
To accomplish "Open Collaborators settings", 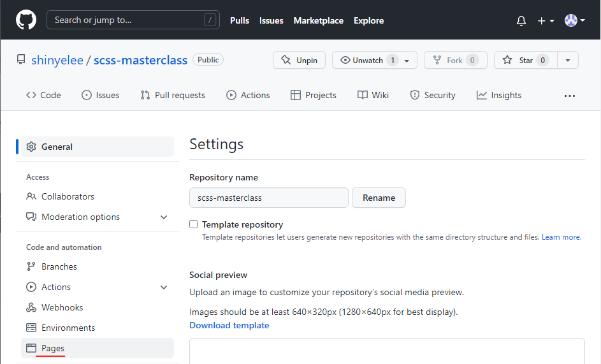I will point(98,196).
